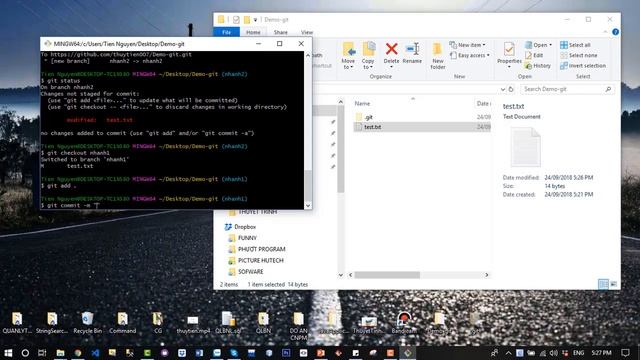Click Select none in Explorer ribbon
Screen dimensions: 640x360
pyautogui.click(x=578, y=55)
